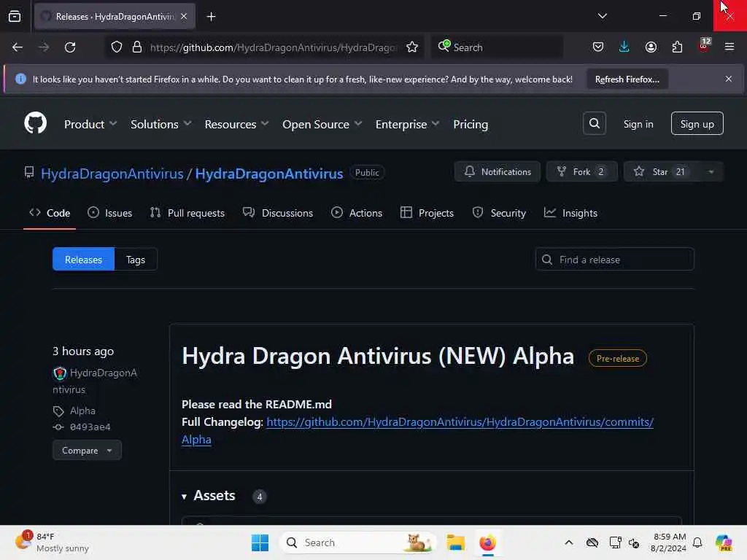747x560 pixels.
Task: Open the Compare dropdown
Action: click(87, 450)
